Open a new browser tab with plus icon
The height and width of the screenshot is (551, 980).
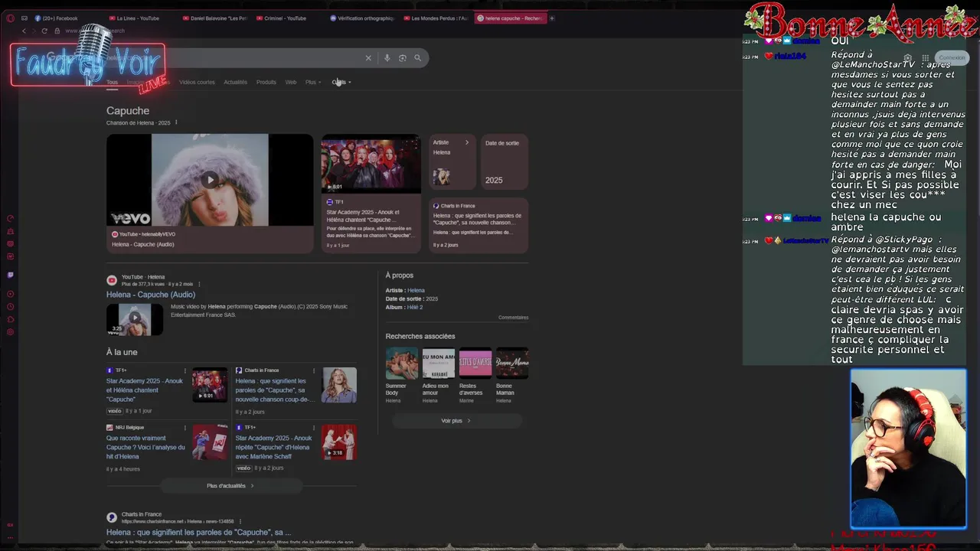[552, 18]
